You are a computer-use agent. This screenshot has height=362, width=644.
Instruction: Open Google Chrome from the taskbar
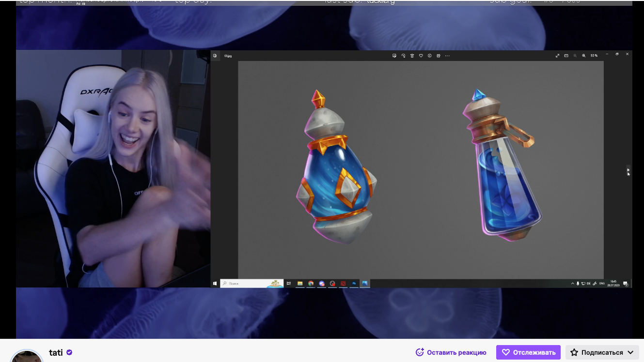pyautogui.click(x=311, y=283)
